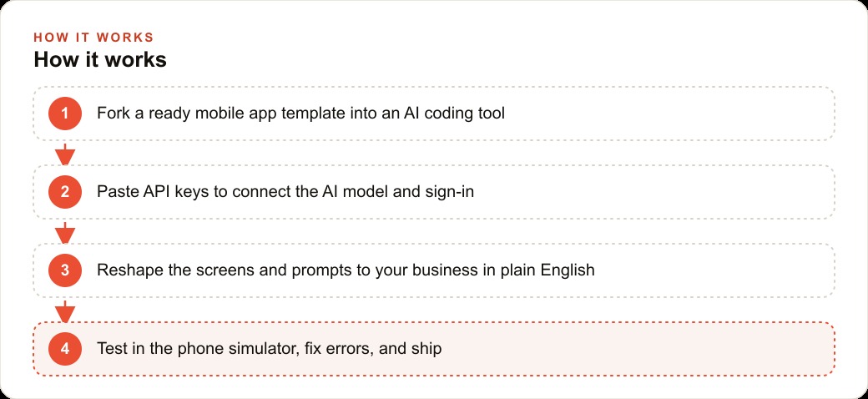The width and height of the screenshot is (868, 399).
Task: Click the down arrow below step 1
Action: 65,154
